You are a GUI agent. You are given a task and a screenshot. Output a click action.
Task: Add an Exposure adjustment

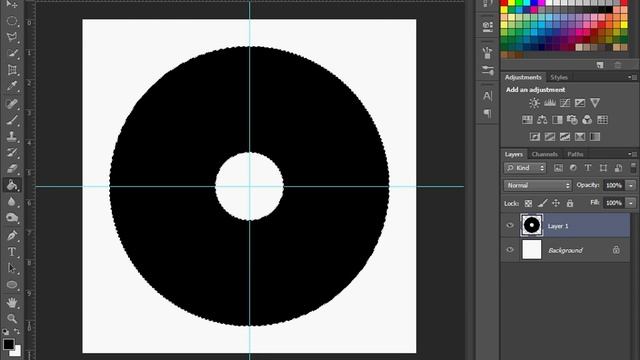(580, 103)
